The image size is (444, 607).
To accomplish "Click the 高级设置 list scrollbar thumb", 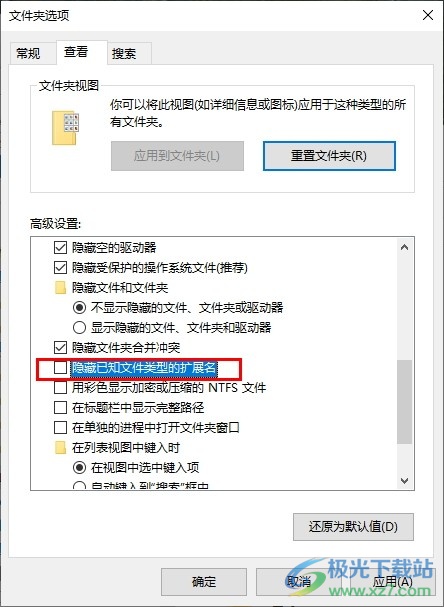I will pos(405,401).
